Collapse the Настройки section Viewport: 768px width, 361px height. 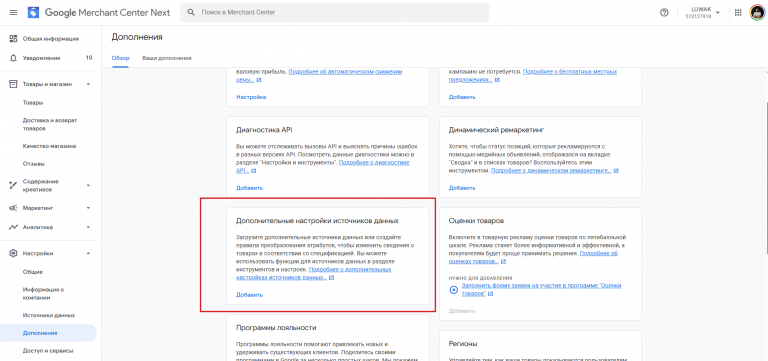pyautogui.click(x=88, y=253)
